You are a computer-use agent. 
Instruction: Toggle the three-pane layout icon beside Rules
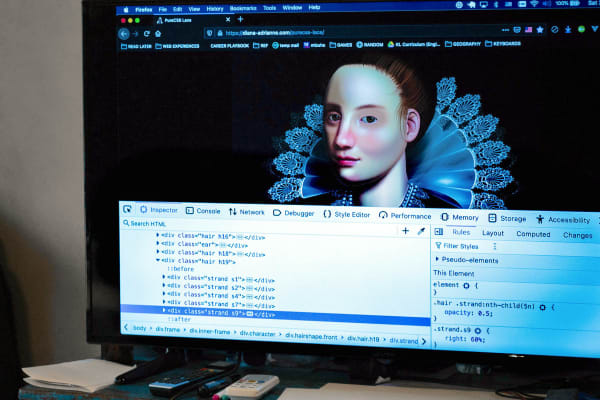point(439,232)
